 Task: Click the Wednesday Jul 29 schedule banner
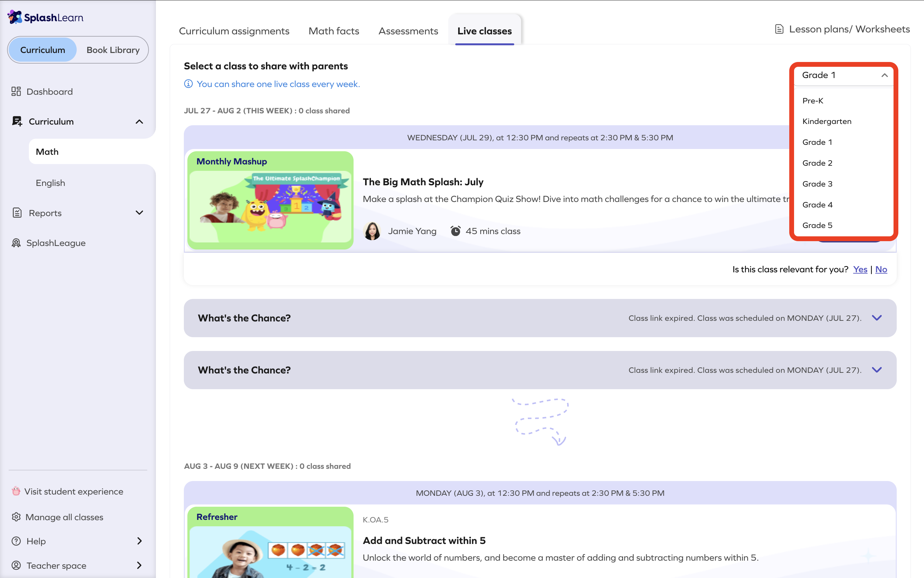(x=540, y=138)
